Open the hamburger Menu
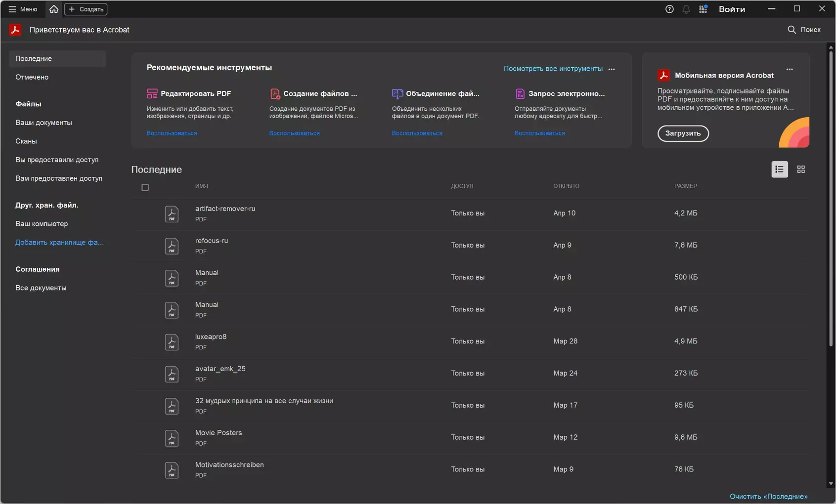 (23, 9)
